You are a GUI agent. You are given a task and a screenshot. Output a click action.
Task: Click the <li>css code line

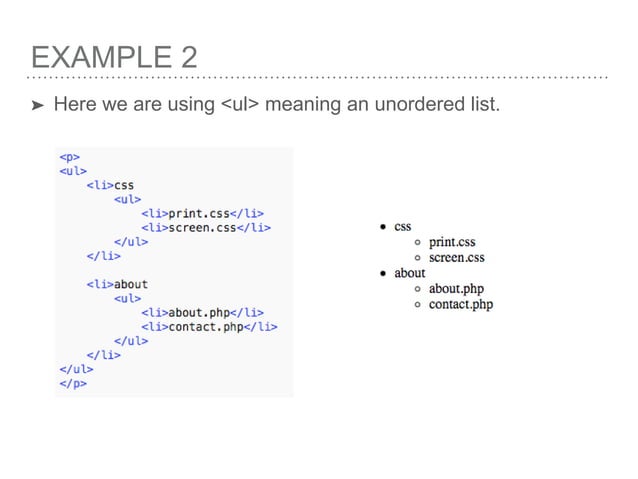coord(110,185)
